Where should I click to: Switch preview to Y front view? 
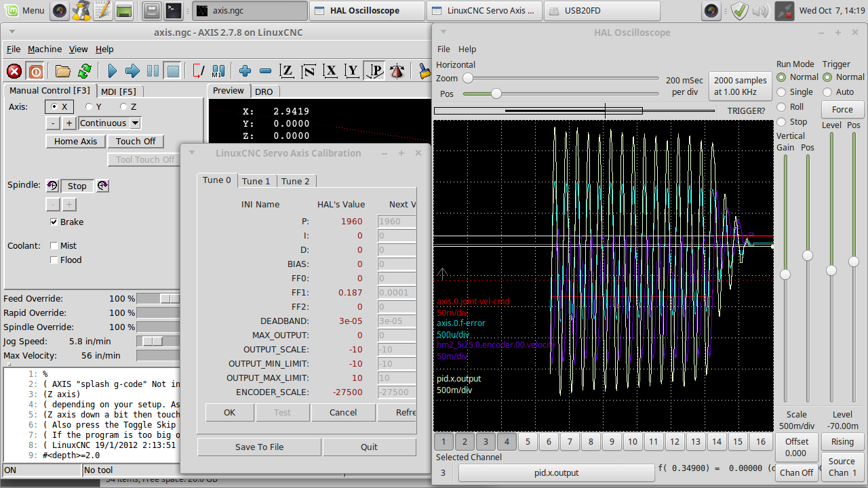352,71
